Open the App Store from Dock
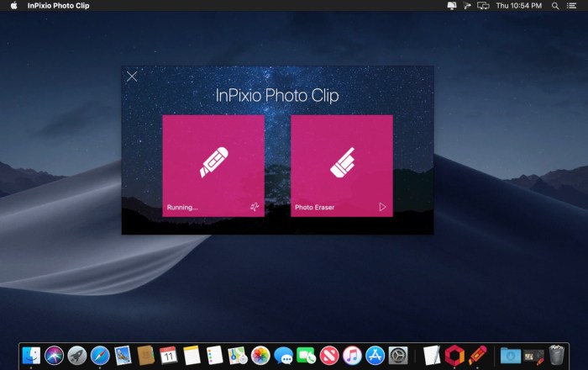Screen dimensions: 588x370 point(375,355)
